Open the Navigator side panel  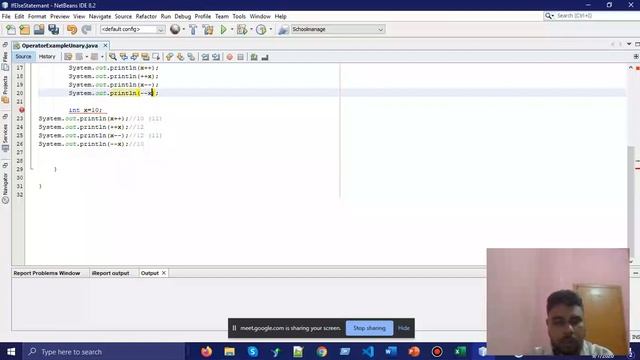(5, 188)
